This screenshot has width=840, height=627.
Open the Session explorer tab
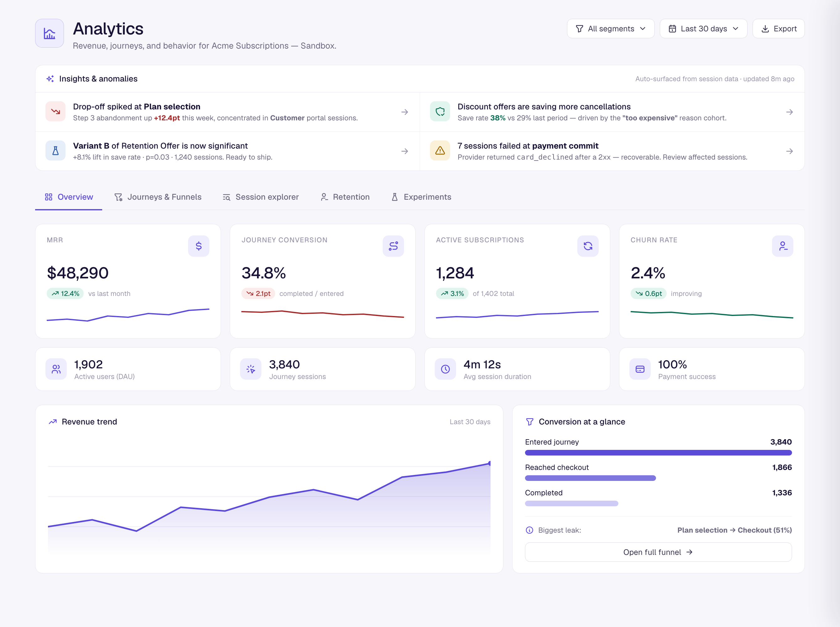coord(261,197)
